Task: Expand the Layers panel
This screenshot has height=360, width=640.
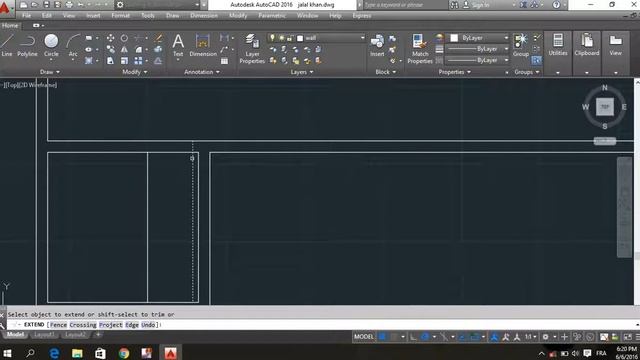Action: [x=302, y=72]
